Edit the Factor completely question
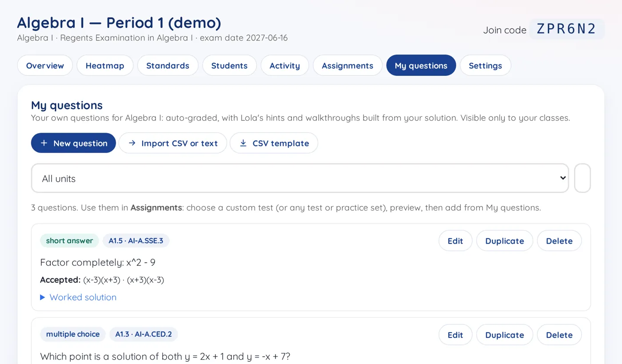Image resolution: width=622 pixels, height=364 pixels. 455,241
